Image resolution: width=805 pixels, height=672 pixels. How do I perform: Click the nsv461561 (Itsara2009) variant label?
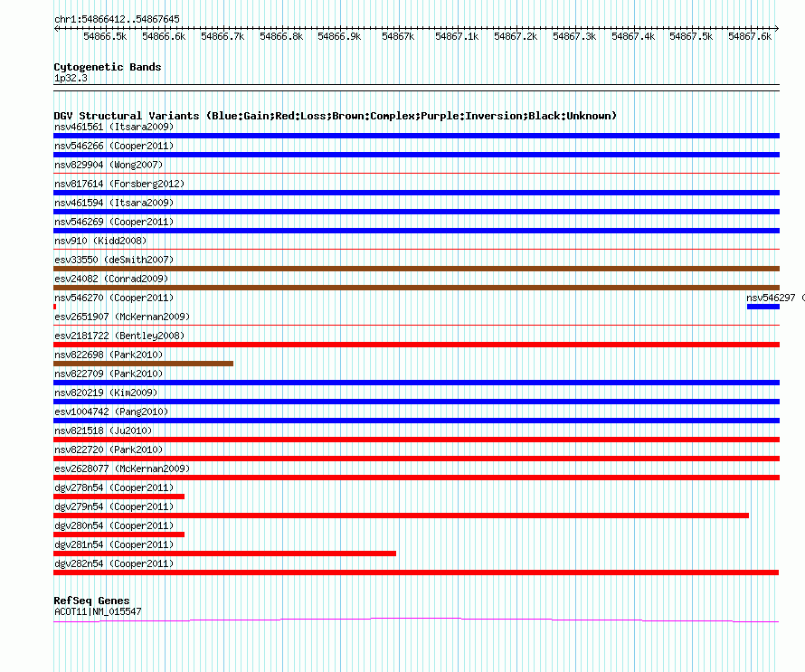click(x=114, y=127)
